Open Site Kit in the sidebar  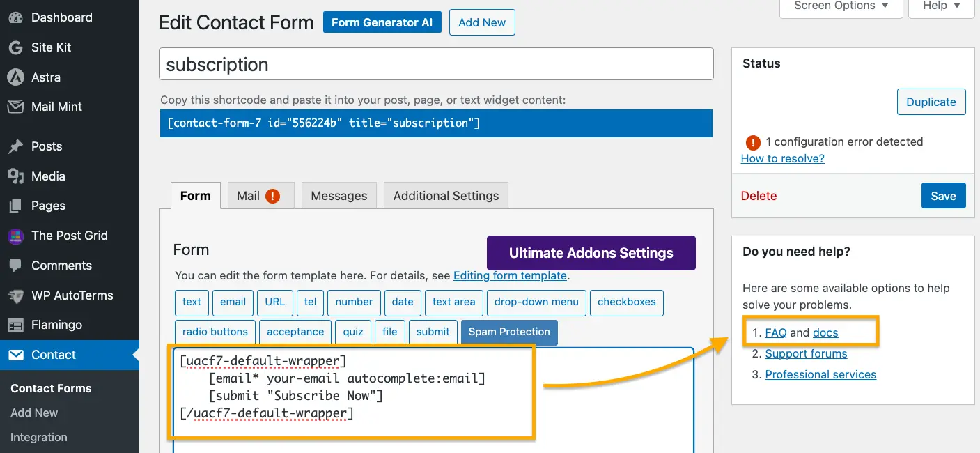click(52, 47)
